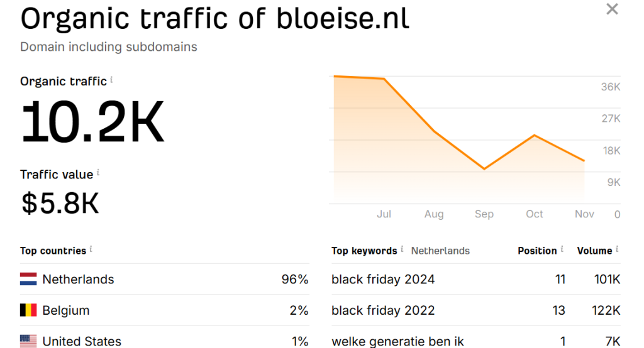Open keyword "black friday 2024"
The image size is (644, 348).
383,280
